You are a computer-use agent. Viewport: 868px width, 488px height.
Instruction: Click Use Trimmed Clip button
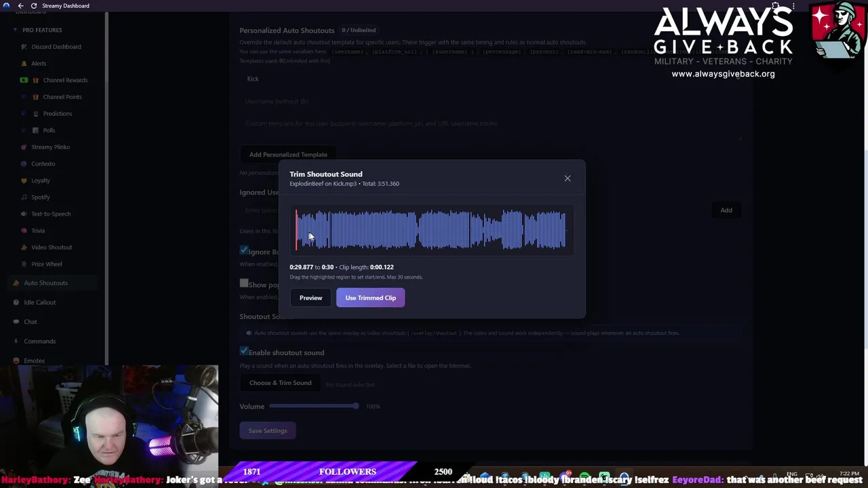(370, 298)
